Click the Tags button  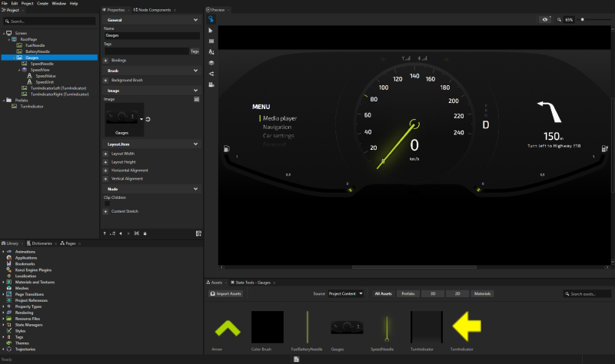point(194,51)
